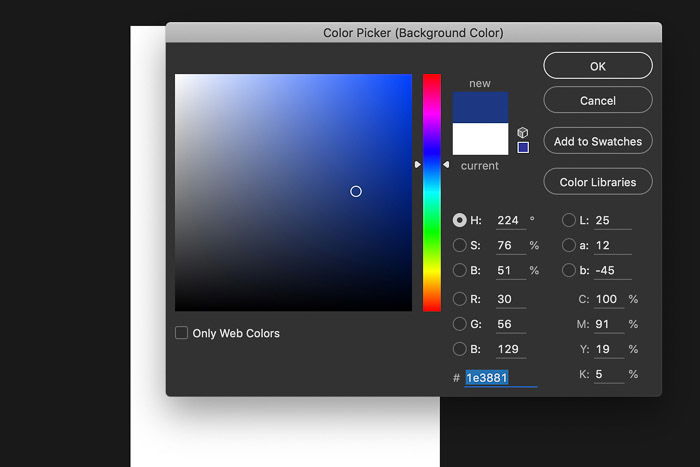This screenshot has width=700, height=467.
Task: Click the current white color swatch
Action: (480, 139)
